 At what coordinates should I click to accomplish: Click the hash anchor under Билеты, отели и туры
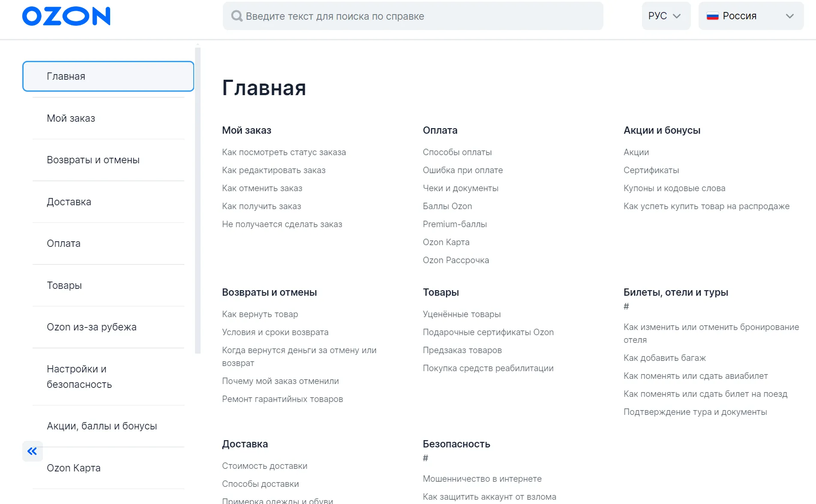[626, 306]
